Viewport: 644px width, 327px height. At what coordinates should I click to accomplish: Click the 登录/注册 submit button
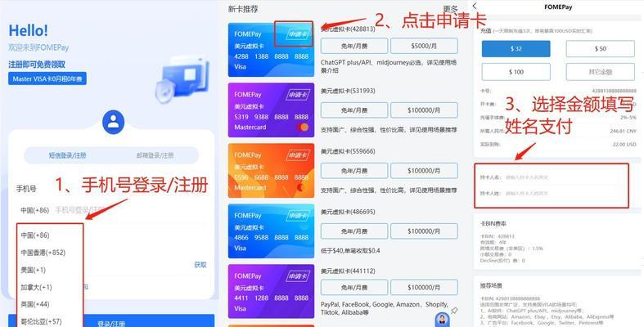[111, 320]
